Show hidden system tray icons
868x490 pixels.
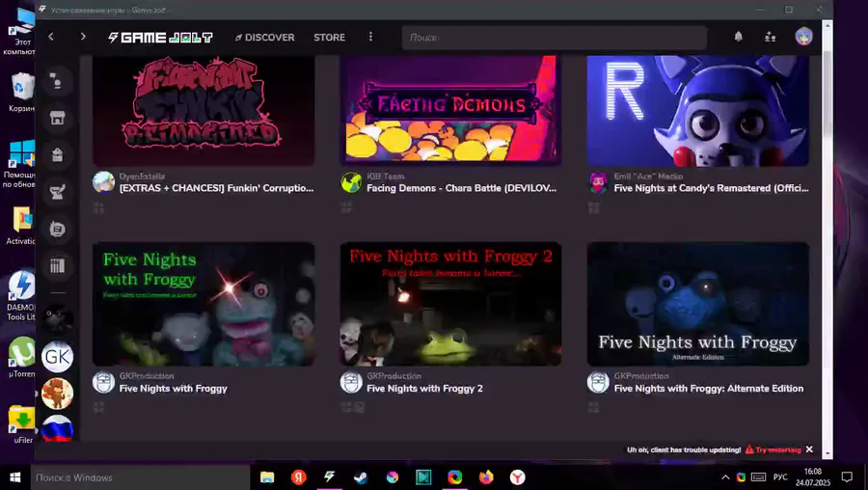click(725, 477)
